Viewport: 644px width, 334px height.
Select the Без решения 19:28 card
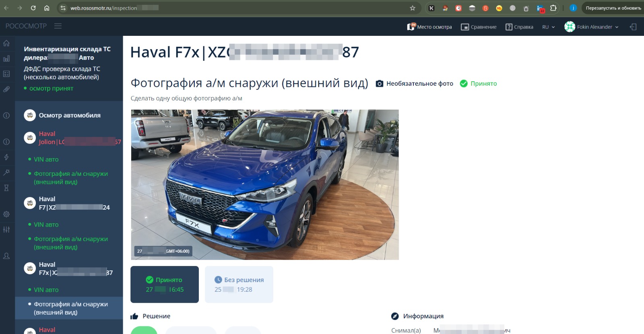(x=239, y=285)
